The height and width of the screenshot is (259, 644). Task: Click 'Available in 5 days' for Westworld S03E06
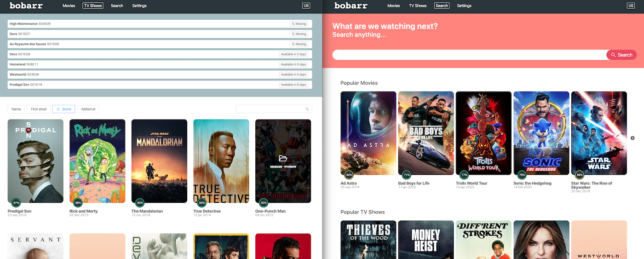tap(293, 75)
